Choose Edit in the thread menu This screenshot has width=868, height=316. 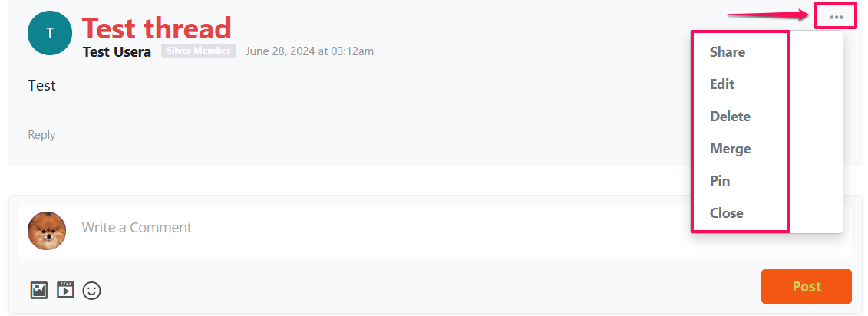(722, 84)
